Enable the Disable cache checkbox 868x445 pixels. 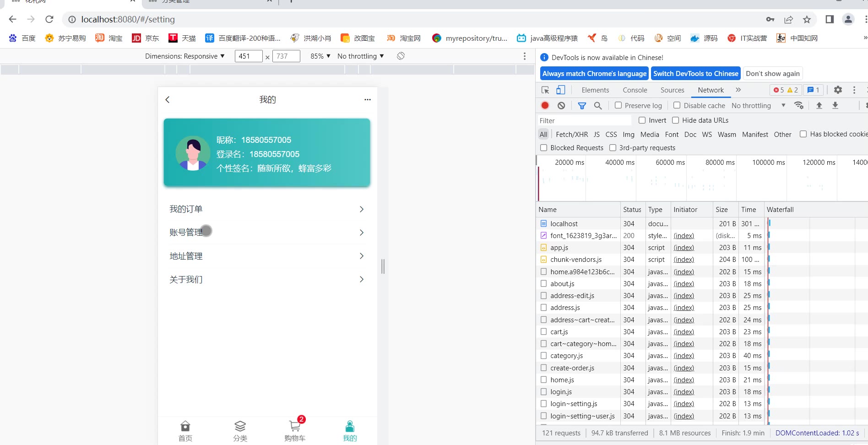[x=677, y=105]
